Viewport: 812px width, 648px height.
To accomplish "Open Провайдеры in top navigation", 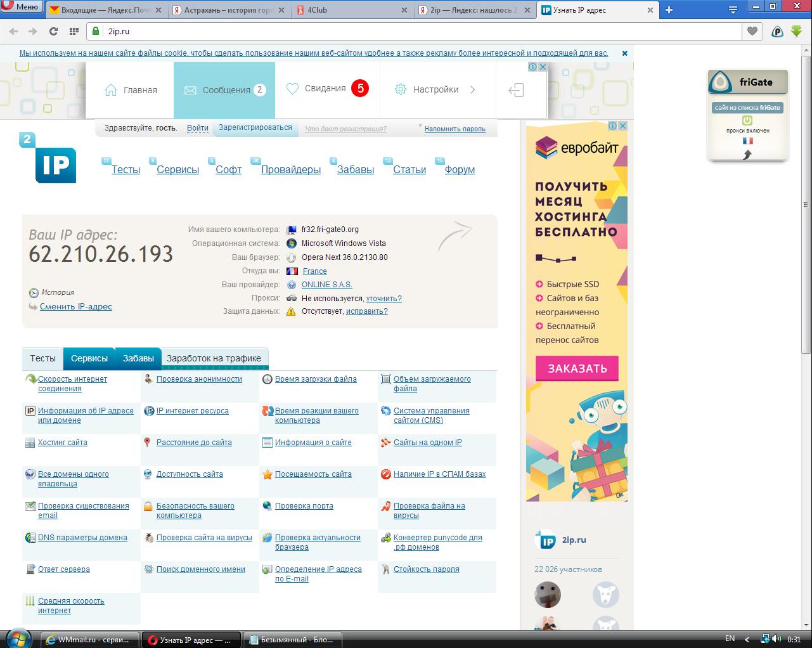I will pos(291,169).
